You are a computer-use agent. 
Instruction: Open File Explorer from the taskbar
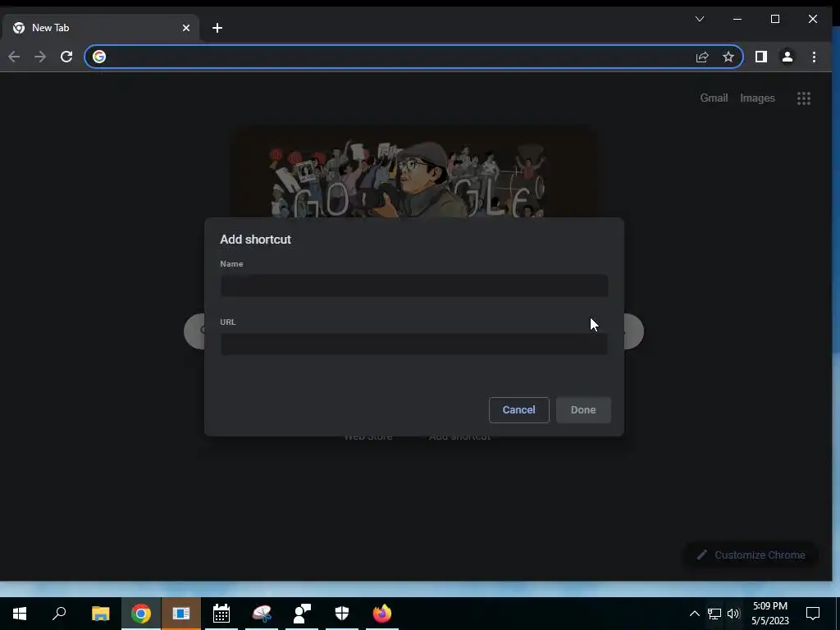[x=100, y=614]
